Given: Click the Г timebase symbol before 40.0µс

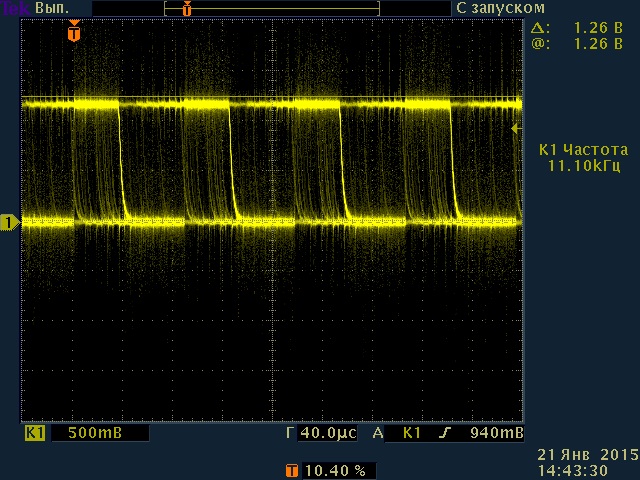Looking at the screenshot, I should 290,434.
